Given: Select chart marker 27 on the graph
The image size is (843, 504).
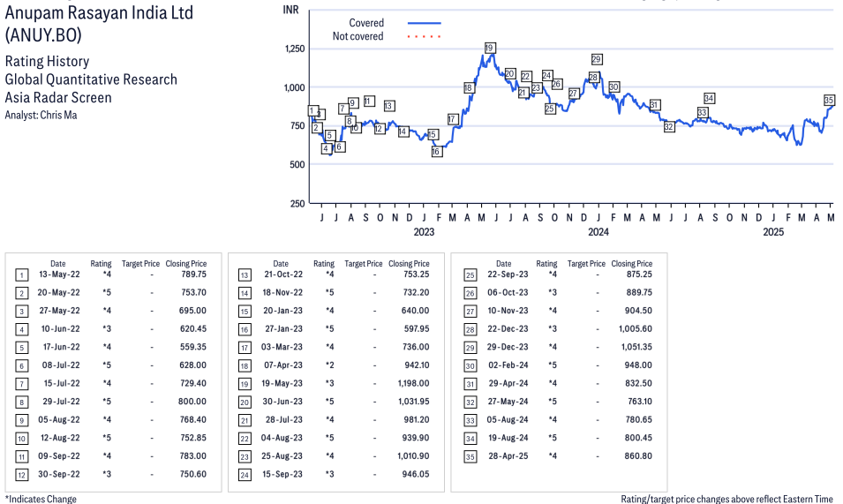Looking at the screenshot, I should 574,93.
